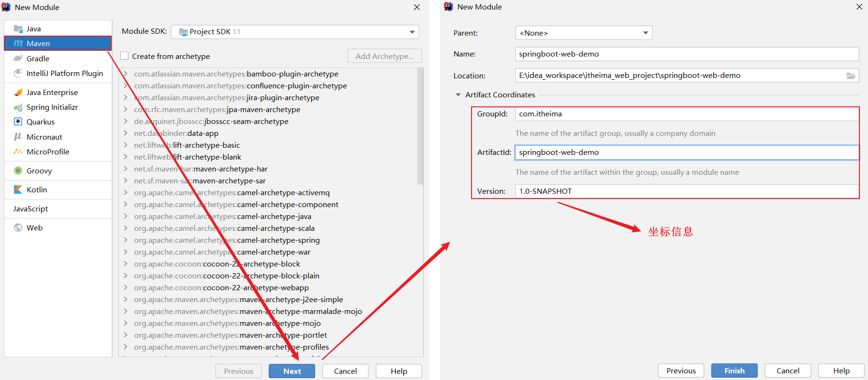Select the Groovy icon in sidebar
The width and height of the screenshot is (868, 380).
(x=18, y=171)
